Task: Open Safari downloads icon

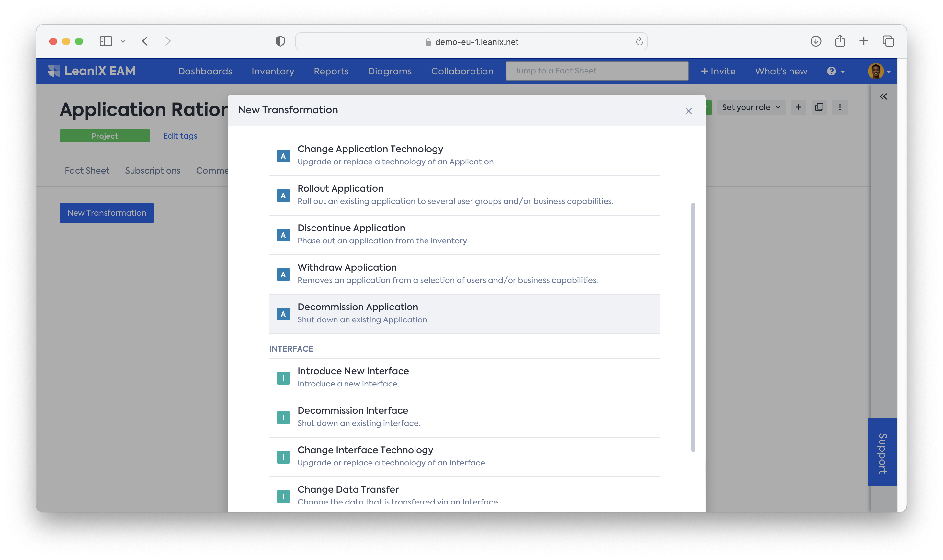Action: tap(815, 41)
